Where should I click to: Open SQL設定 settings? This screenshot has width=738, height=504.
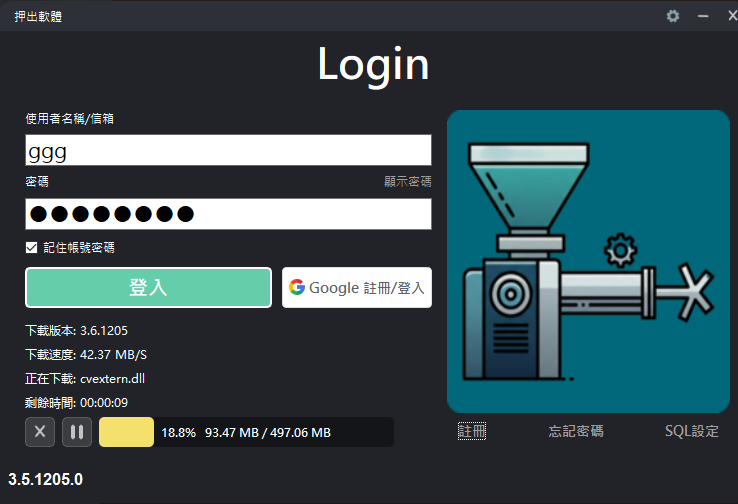[x=691, y=431]
